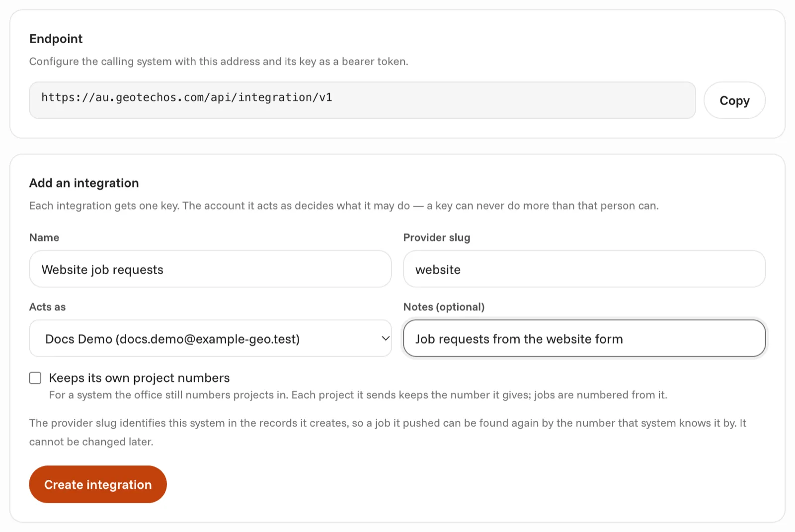Click the 'Provider slug' label
Screen dimensions: 795x532
click(x=437, y=237)
